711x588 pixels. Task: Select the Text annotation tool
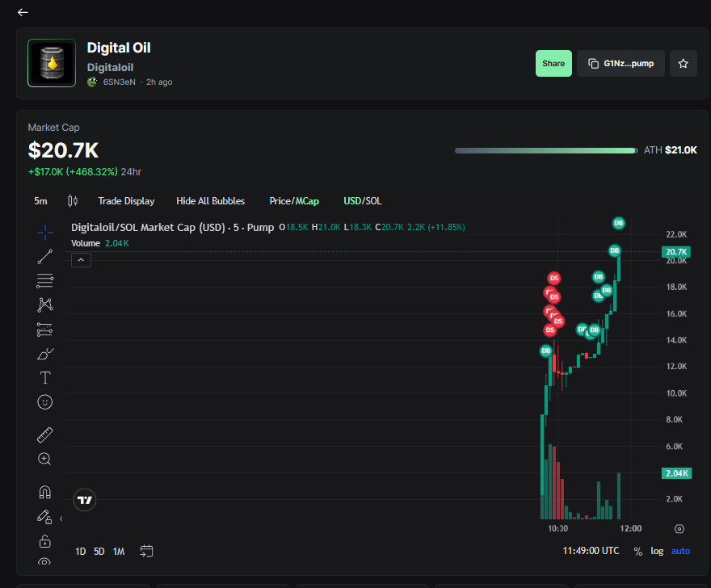(45, 378)
